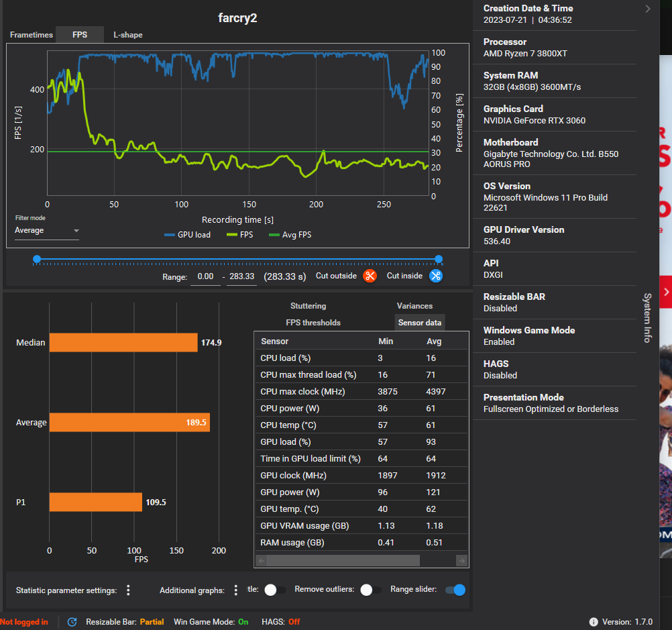This screenshot has width=672, height=630.
Task: Click the Avg column header
Action: click(x=434, y=342)
